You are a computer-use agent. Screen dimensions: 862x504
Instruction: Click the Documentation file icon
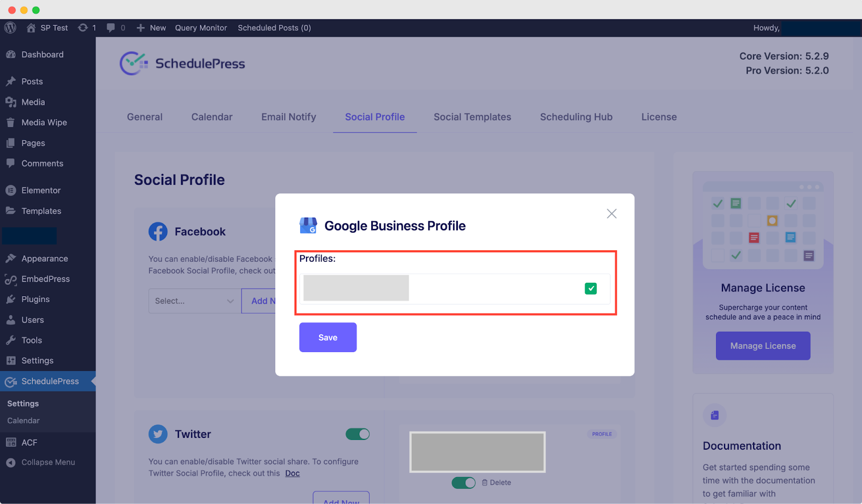tap(714, 415)
